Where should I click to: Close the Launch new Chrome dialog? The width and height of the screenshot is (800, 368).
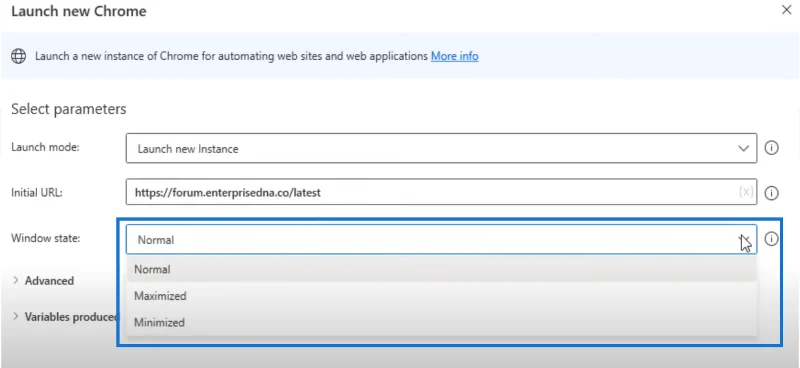787,10
